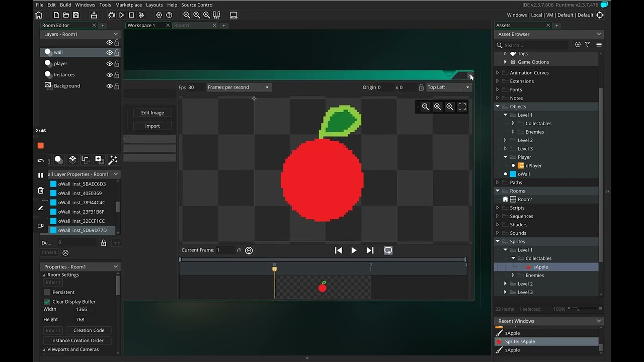The width and height of the screenshot is (644, 362).
Task: Toggle visibility of the player layer
Action: (109, 64)
